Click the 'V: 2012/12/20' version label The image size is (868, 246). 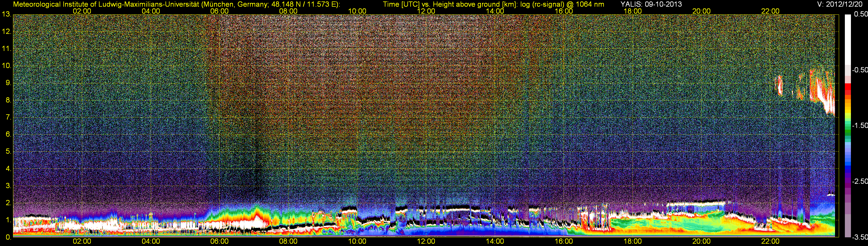[839, 4]
